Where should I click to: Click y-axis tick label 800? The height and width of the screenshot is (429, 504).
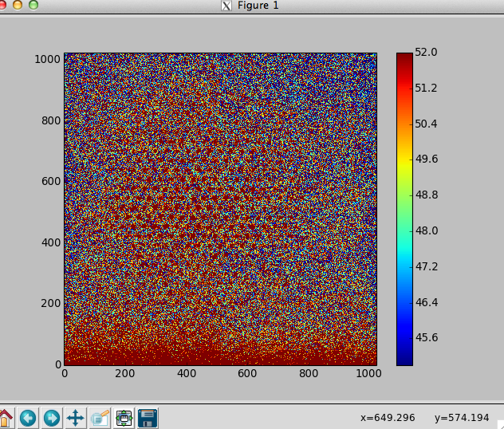coord(51,120)
